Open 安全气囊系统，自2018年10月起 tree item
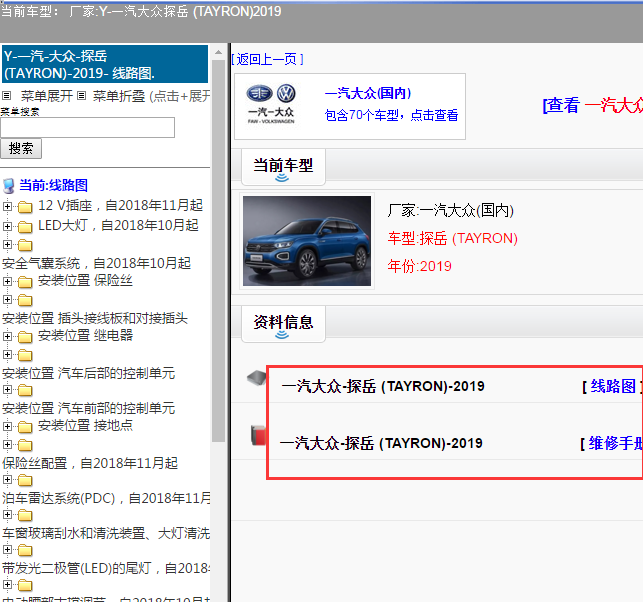 [x=96, y=263]
